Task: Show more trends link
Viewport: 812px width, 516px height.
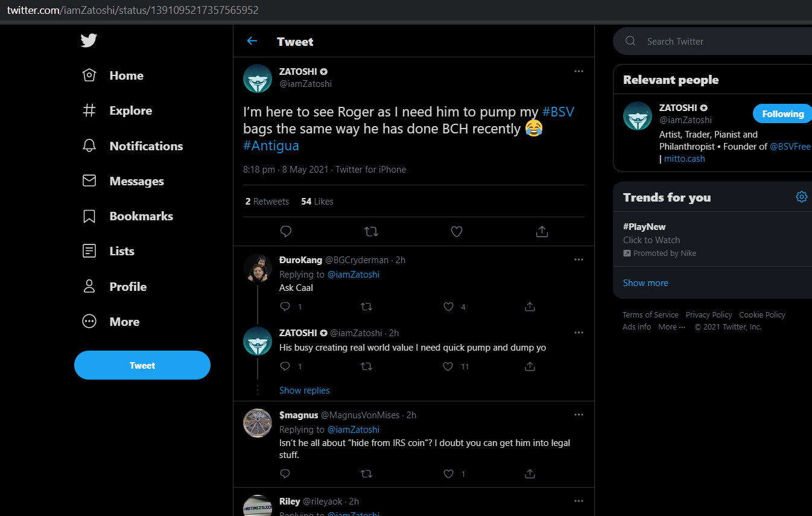Action: [645, 282]
